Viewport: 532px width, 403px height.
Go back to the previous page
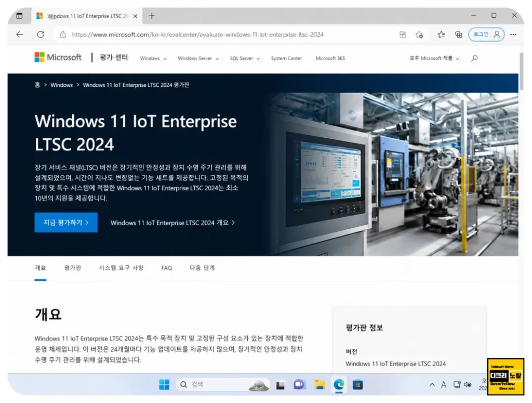(x=20, y=34)
